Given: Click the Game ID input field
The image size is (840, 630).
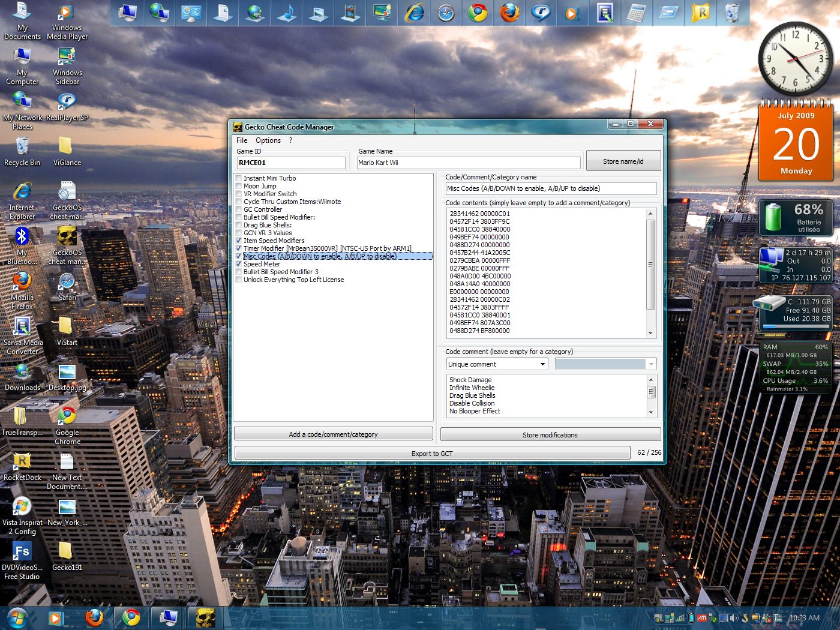Looking at the screenshot, I should click(292, 163).
